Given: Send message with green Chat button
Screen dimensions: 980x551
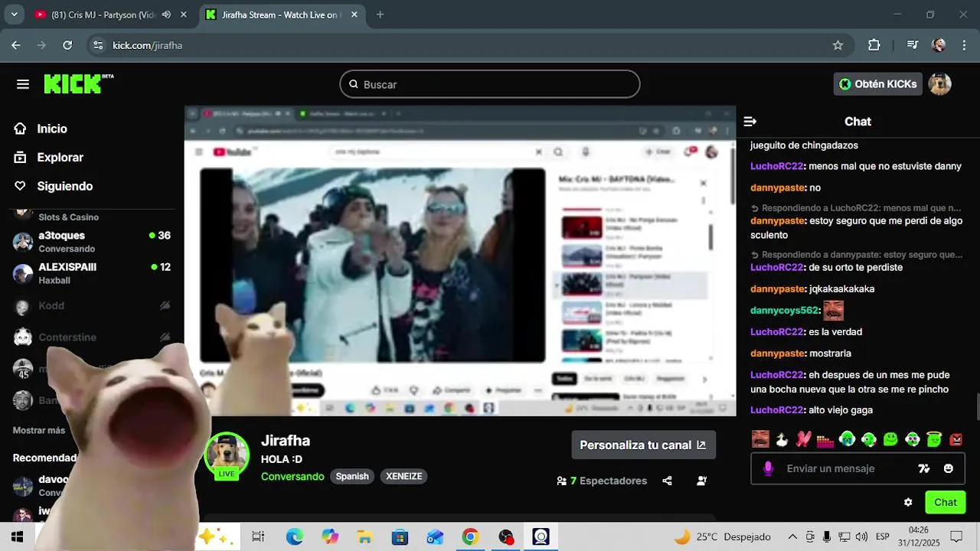Looking at the screenshot, I should 945,502.
